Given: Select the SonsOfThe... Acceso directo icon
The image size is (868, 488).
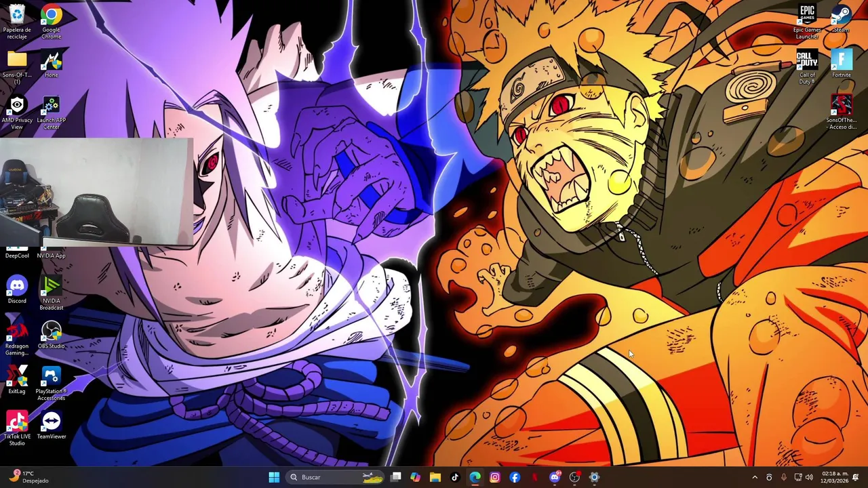Looking at the screenshot, I should click(841, 112).
